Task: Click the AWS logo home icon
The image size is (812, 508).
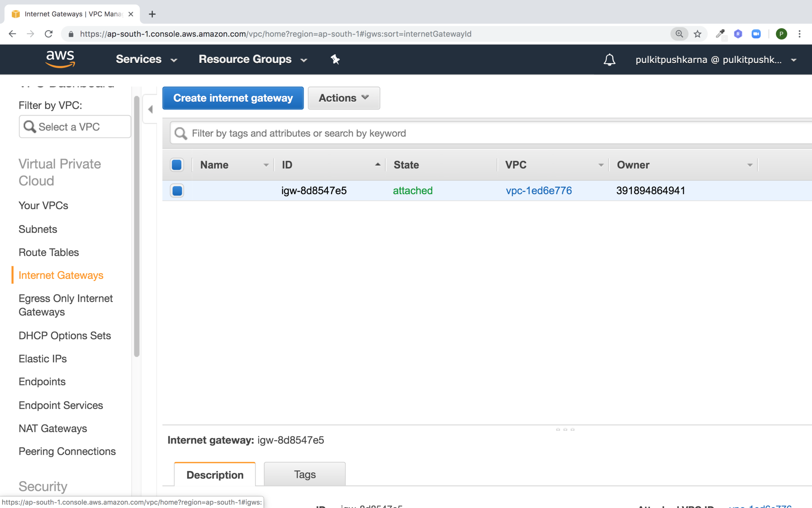Action: (x=60, y=59)
